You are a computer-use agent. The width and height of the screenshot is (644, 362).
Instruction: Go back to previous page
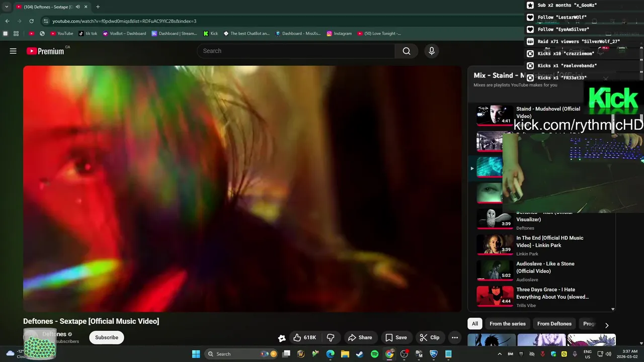[x=7, y=21]
